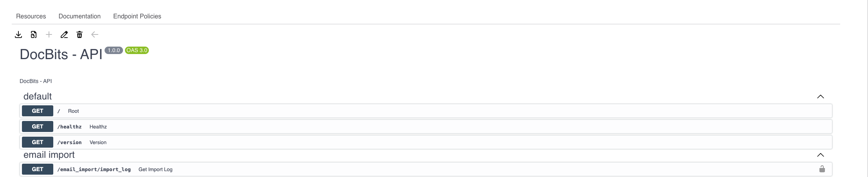Viewport: 868px width, 177px height.
Task: Click the 1.0.0 version badge
Action: (x=114, y=50)
